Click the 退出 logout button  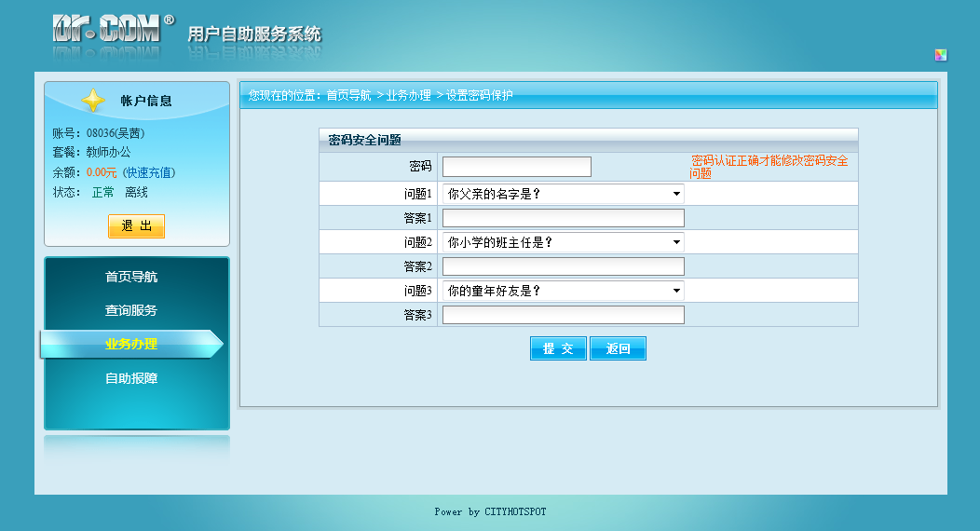click(x=136, y=226)
